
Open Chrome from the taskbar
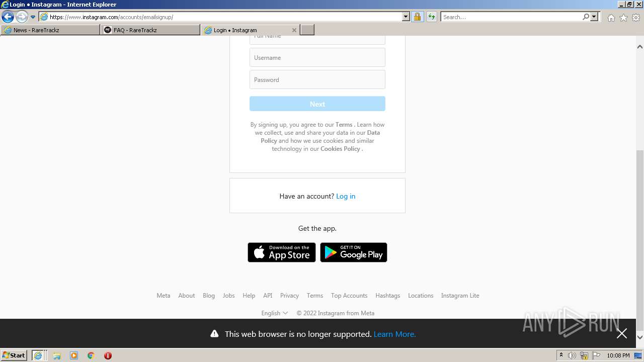91,355
